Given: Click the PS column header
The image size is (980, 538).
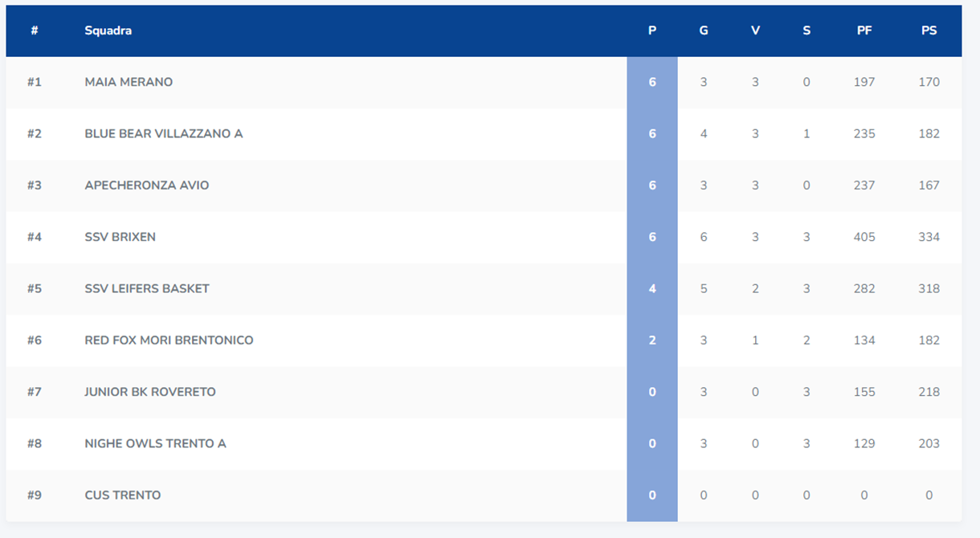Looking at the screenshot, I should coord(929,31).
